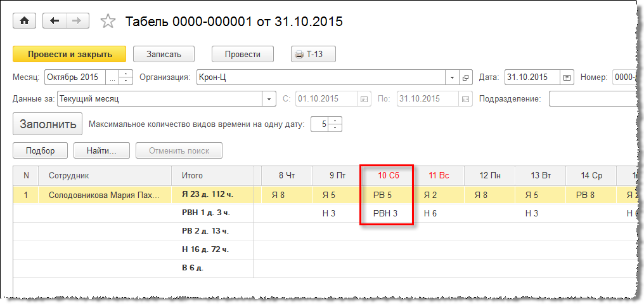Select total cell РВН 1 д. 3 ч.
This screenshot has height=304, width=644.
point(213,213)
